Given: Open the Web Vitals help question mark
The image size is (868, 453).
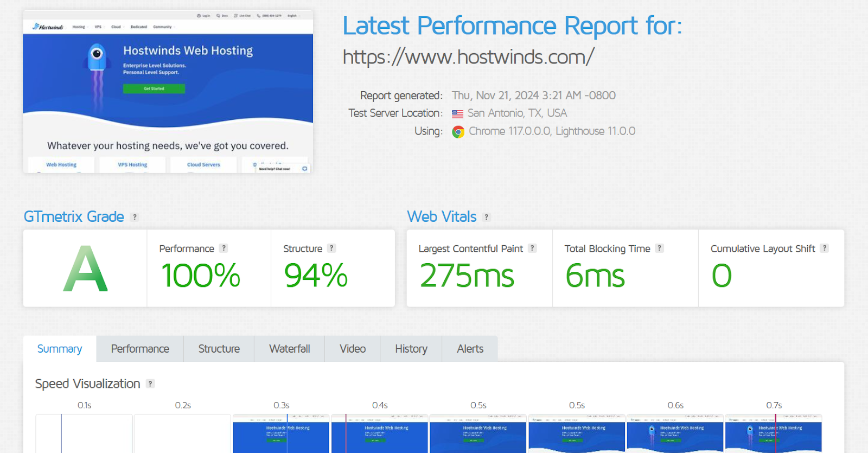Looking at the screenshot, I should [x=487, y=217].
